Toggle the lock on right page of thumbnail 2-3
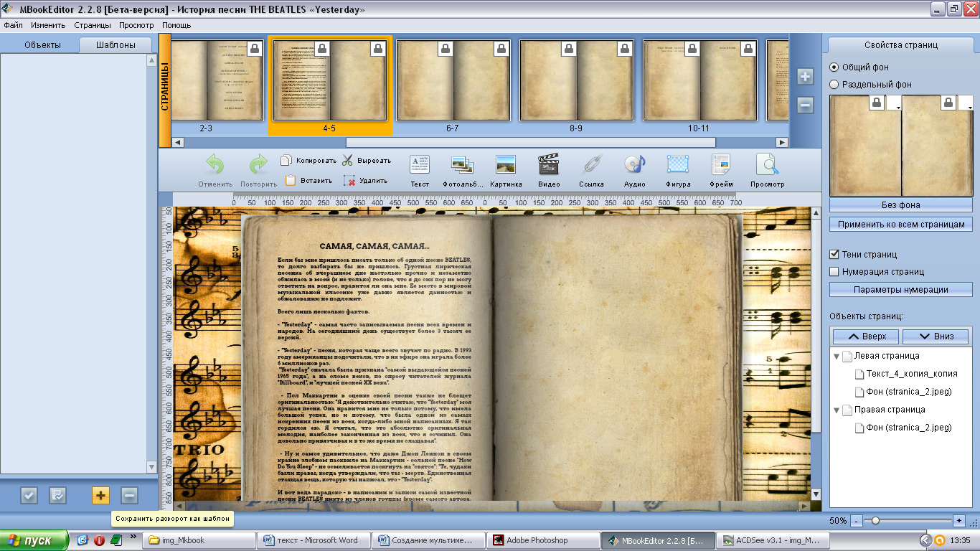 [x=255, y=49]
